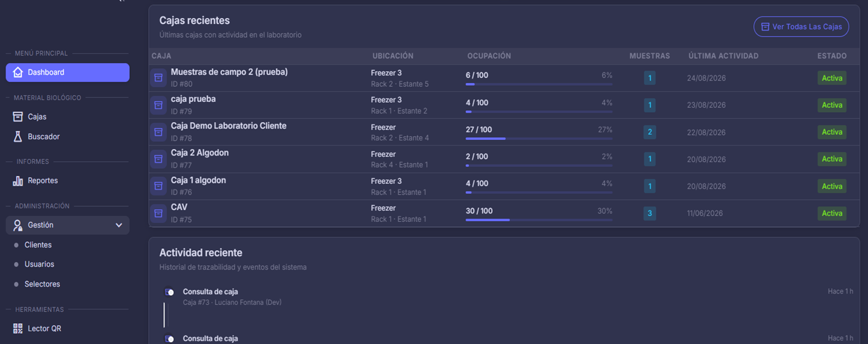Click Caja #73 · Luciano Fontana (Dev)

[x=232, y=302]
